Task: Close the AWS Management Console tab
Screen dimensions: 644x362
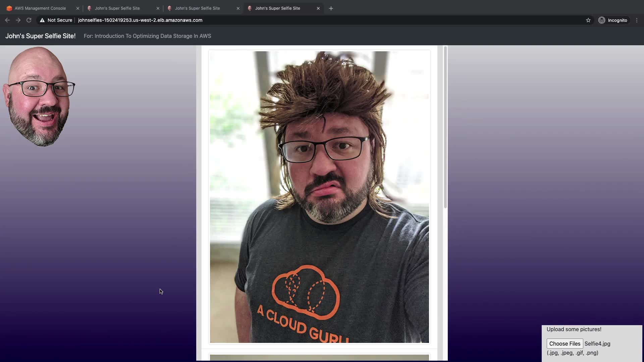Action: (x=78, y=8)
